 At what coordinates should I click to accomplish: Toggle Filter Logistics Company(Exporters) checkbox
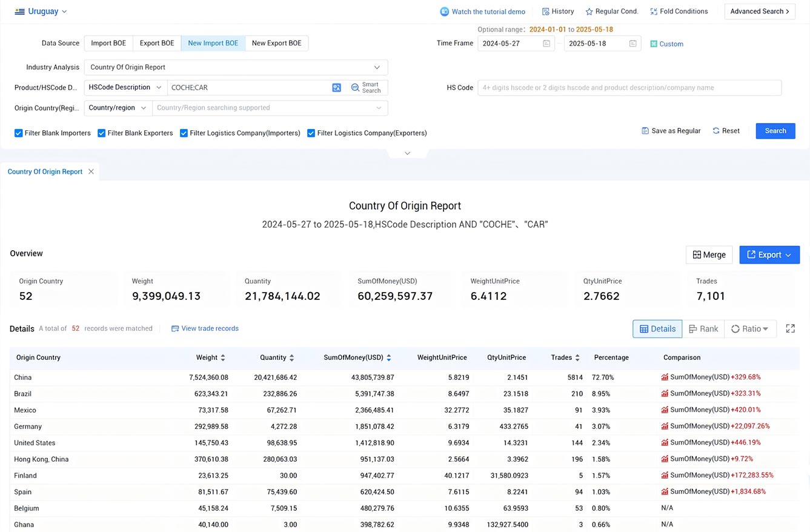pyautogui.click(x=311, y=133)
